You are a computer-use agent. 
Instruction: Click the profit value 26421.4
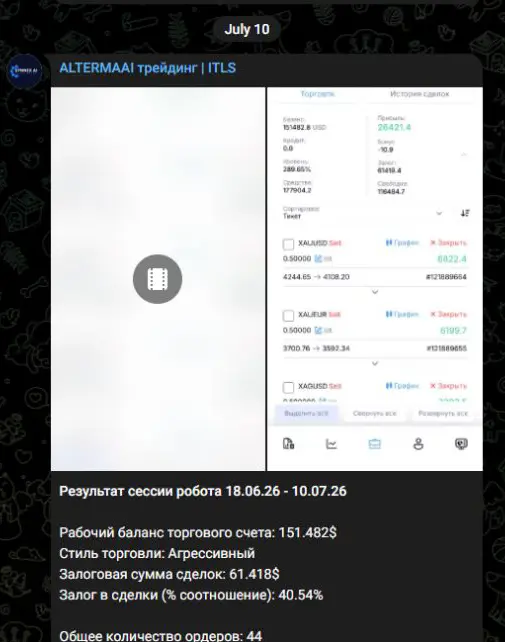pos(394,127)
